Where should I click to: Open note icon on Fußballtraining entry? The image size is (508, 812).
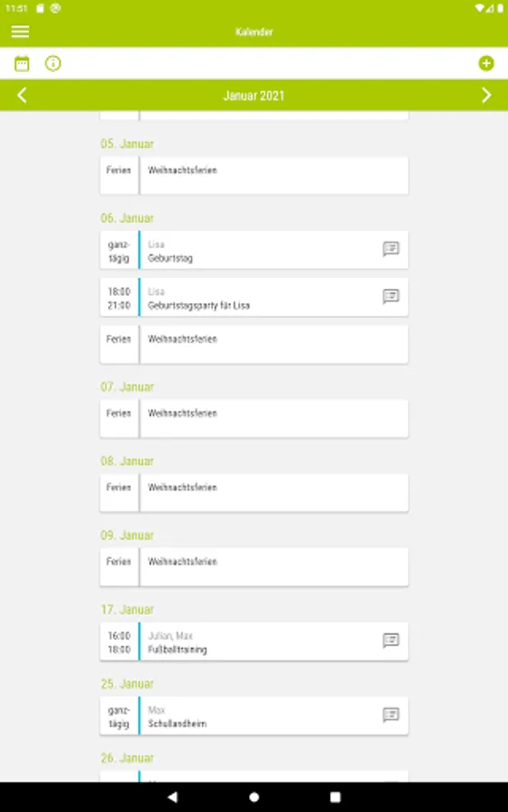pos(391,641)
